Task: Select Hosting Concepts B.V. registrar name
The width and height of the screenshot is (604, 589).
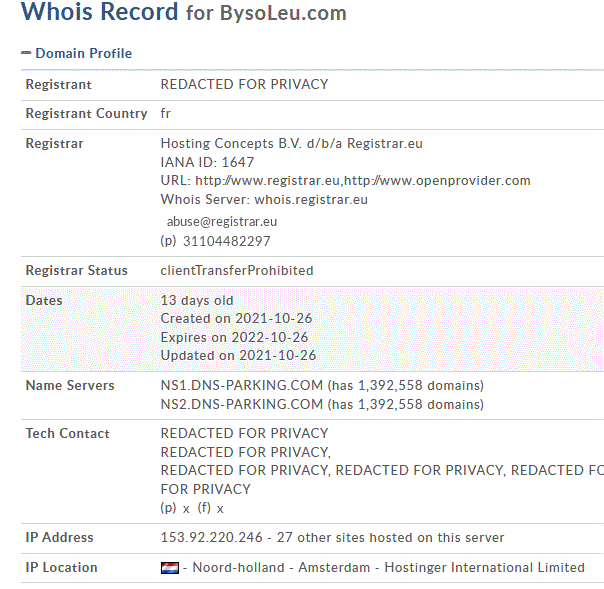Action: (x=231, y=143)
